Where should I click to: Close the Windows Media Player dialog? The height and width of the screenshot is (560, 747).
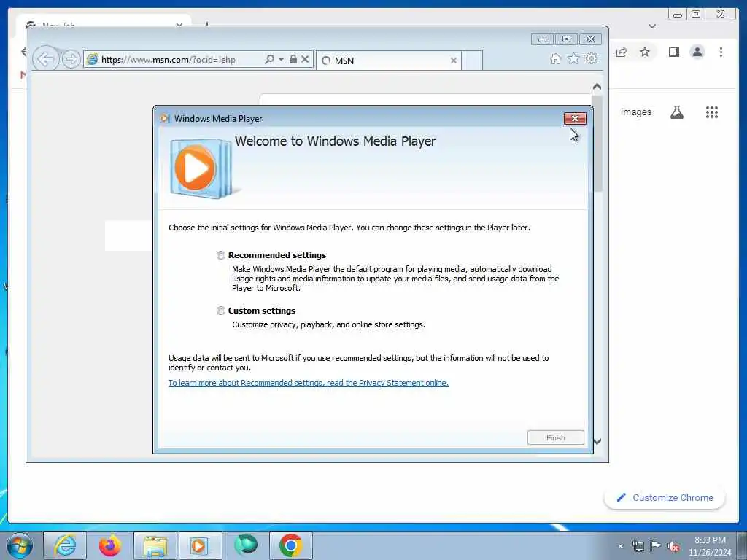(x=575, y=119)
